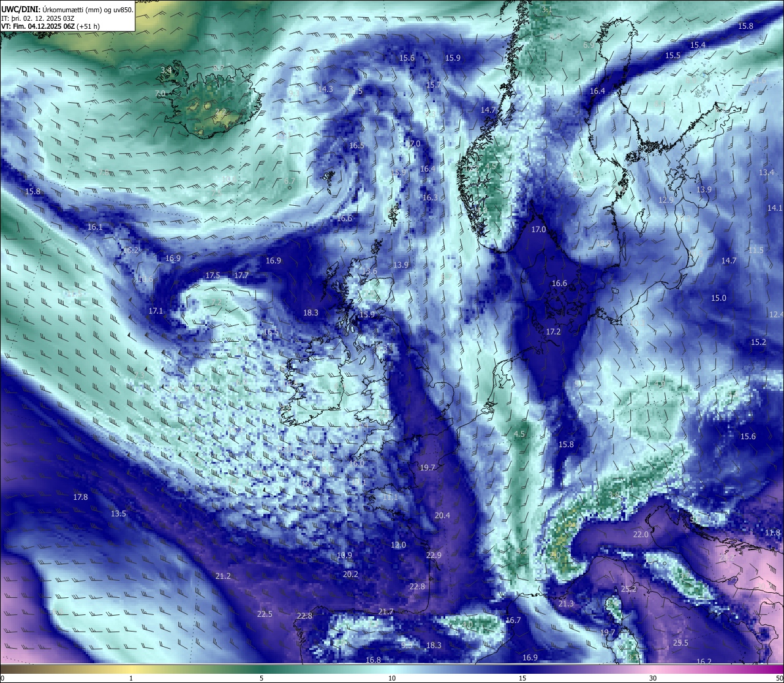The width and height of the screenshot is (784, 683).
Task: Click the value label "14.1"
Action: [x=775, y=208]
